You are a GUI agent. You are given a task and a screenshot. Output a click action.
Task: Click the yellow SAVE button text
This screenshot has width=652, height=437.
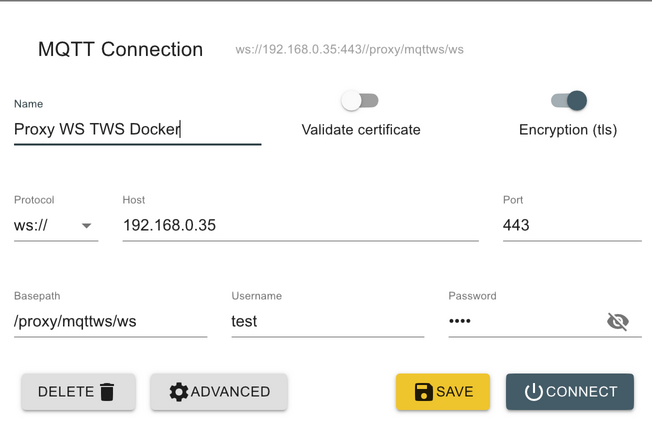(x=454, y=392)
